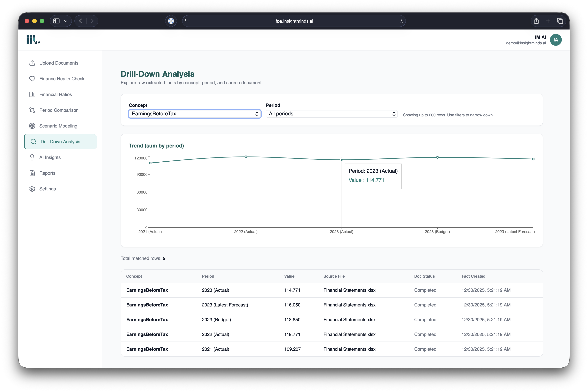Expand the sidebar chevron menu in toolbar
The width and height of the screenshot is (588, 392).
66,21
